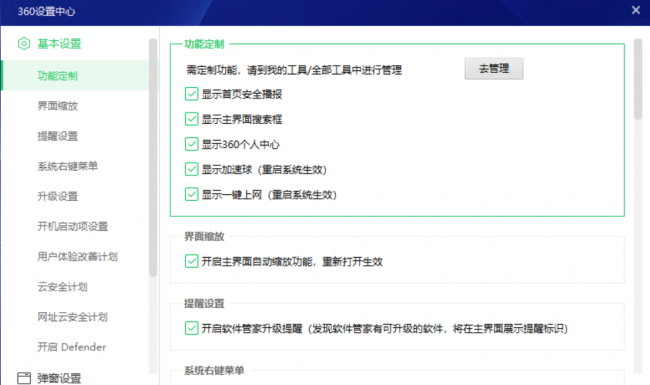Expand the 弹窗设置 section label
This screenshot has width=650, height=385.
click(59, 378)
